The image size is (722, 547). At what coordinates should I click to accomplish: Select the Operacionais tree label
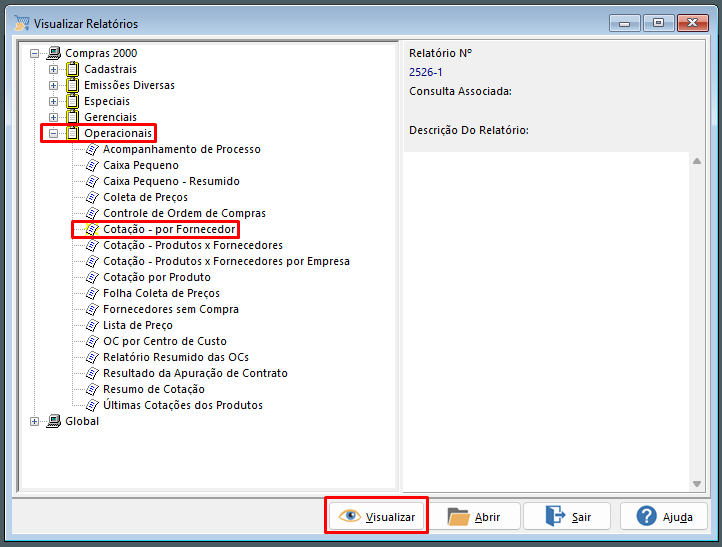[118, 134]
